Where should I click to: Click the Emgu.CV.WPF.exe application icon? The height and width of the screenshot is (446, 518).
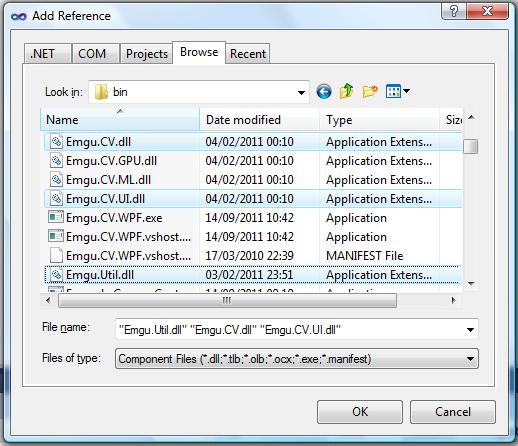(56, 218)
